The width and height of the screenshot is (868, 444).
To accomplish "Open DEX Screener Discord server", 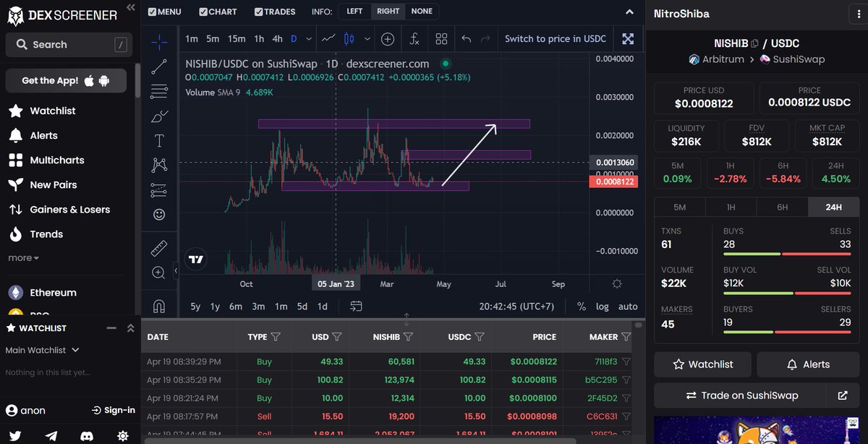I will tap(87, 436).
